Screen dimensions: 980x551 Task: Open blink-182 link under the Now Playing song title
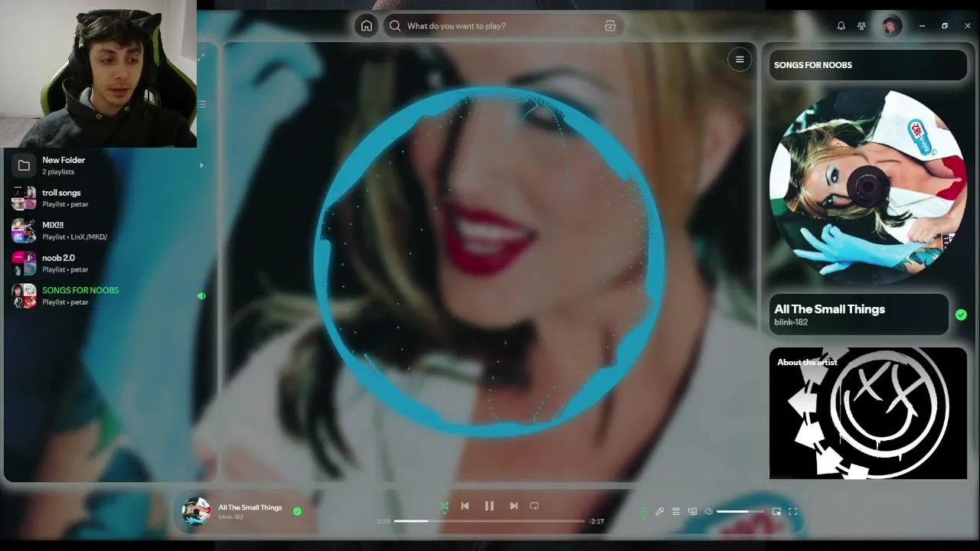click(791, 322)
